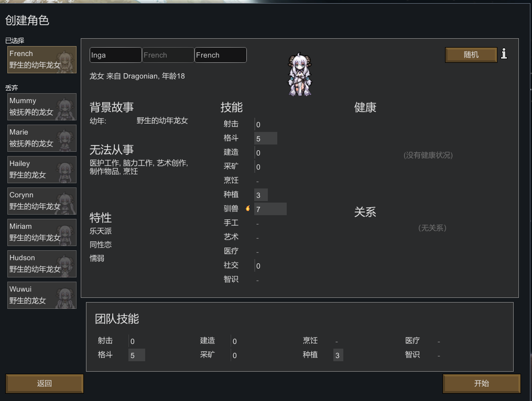Viewport: 532px width, 401px height.
Task: Click the selected French character card
Action: [x=42, y=60]
